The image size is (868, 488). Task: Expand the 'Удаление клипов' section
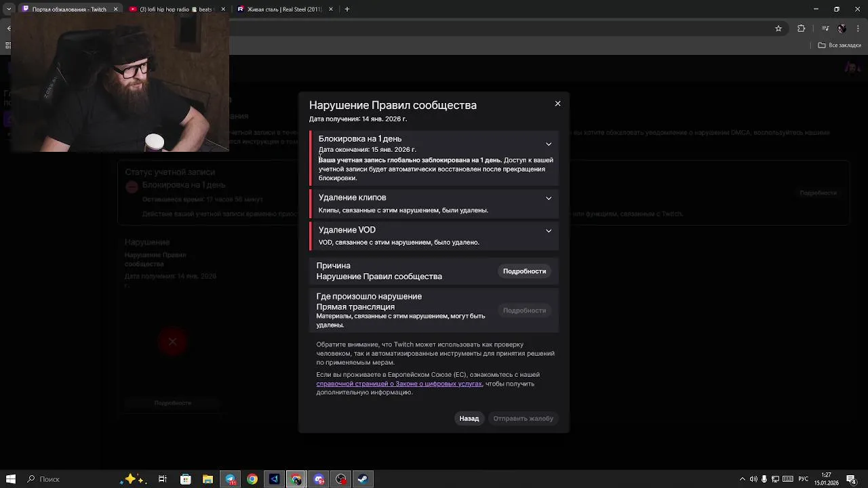tap(549, 198)
